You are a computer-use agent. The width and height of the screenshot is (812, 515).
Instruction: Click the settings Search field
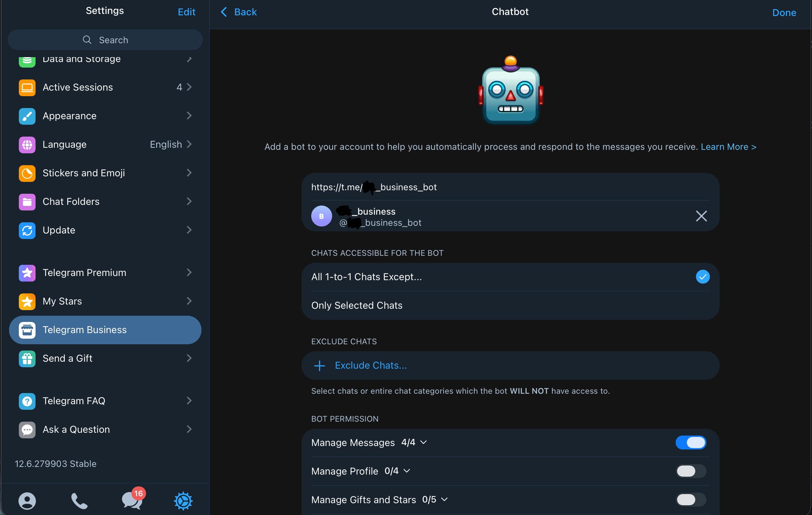[105, 40]
